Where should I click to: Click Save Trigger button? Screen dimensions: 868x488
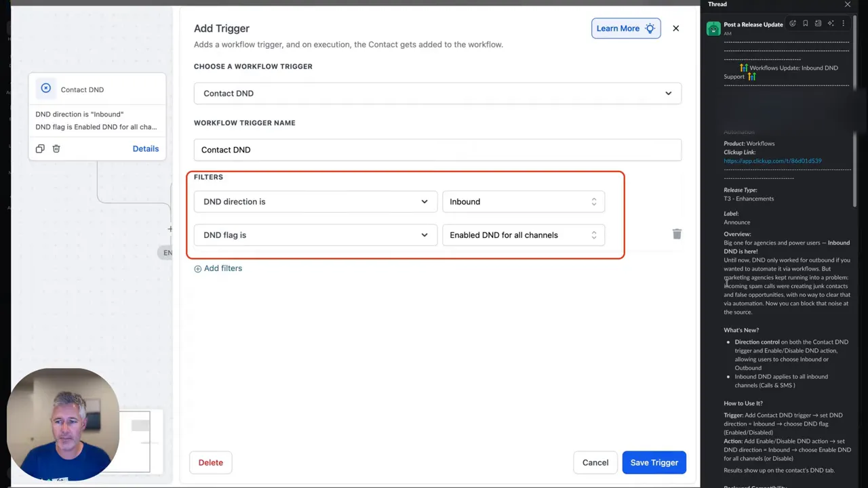(x=654, y=462)
